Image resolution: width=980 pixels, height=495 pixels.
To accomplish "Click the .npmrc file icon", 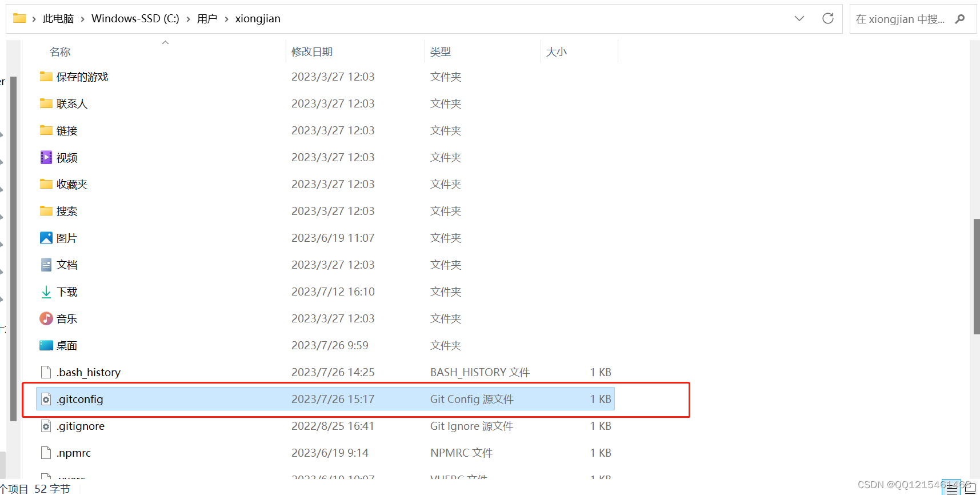I will [x=46, y=453].
